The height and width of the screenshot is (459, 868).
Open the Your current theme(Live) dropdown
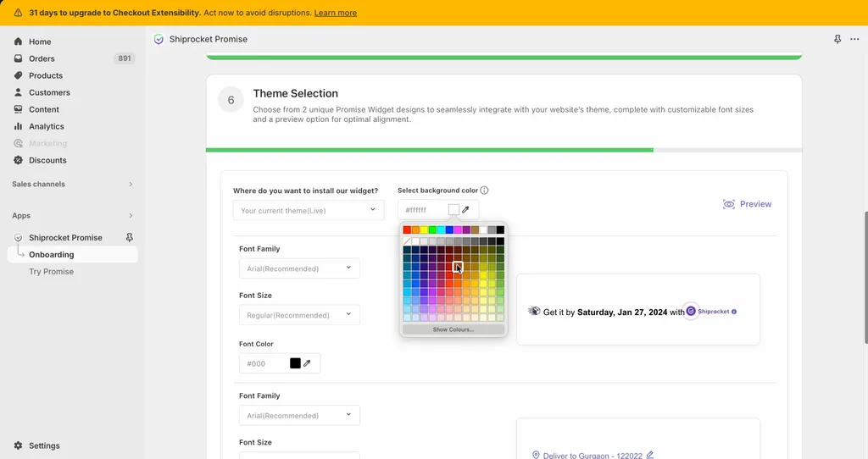(x=309, y=210)
